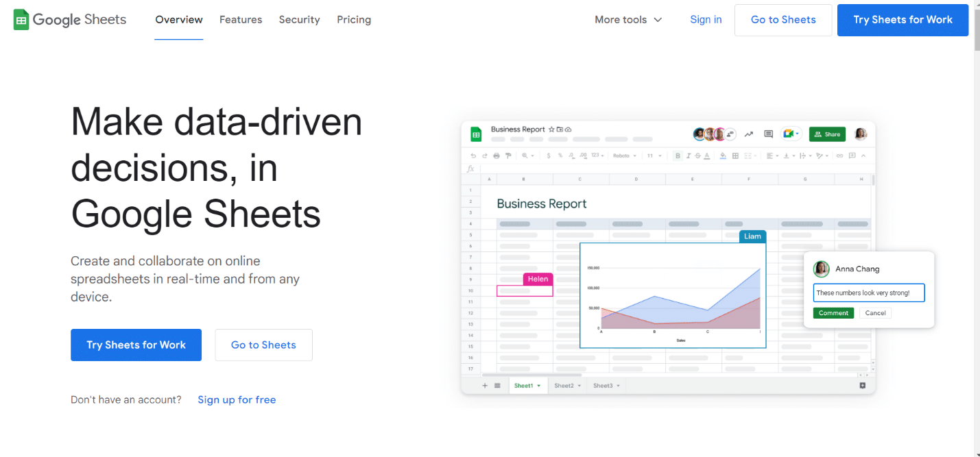Screen dimensions: 980x457
Task: Click the comment text field
Action: tap(869, 293)
